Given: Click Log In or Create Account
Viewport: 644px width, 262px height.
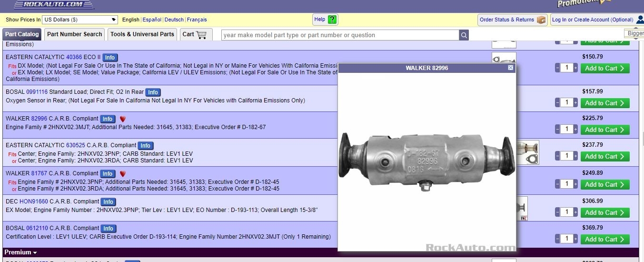Looking at the screenshot, I should click(593, 20).
